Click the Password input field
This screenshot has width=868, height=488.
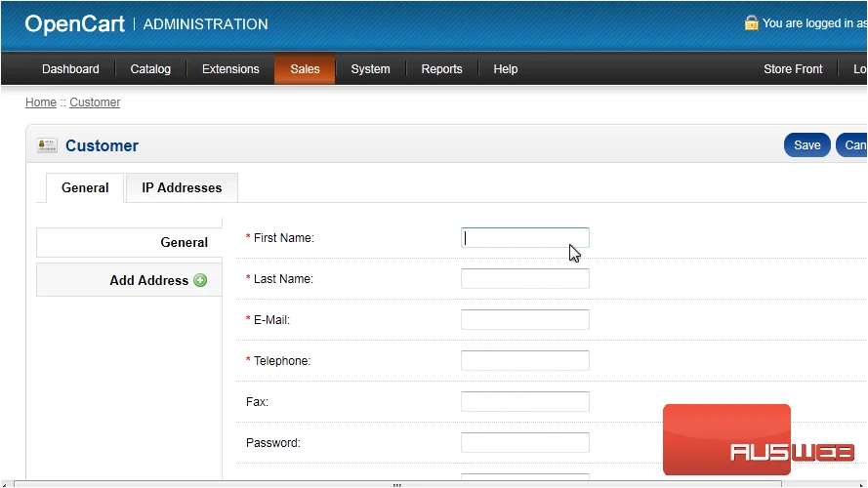click(524, 443)
